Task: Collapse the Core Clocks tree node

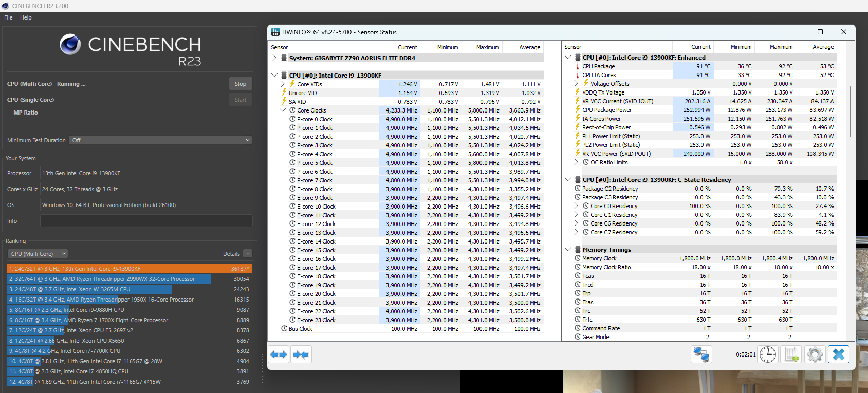Action: (283, 110)
